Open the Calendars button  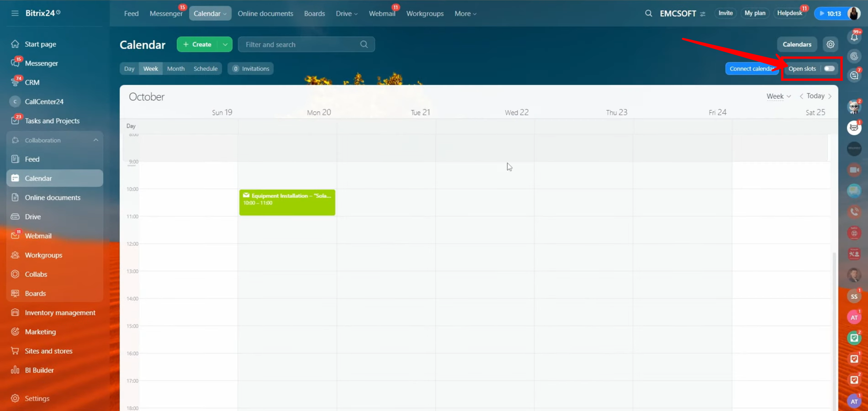797,44
